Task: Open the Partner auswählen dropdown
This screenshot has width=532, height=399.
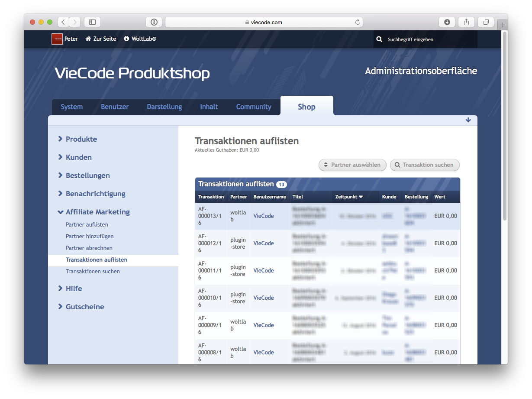Action: pyautogui.click(x=352, y=165)
